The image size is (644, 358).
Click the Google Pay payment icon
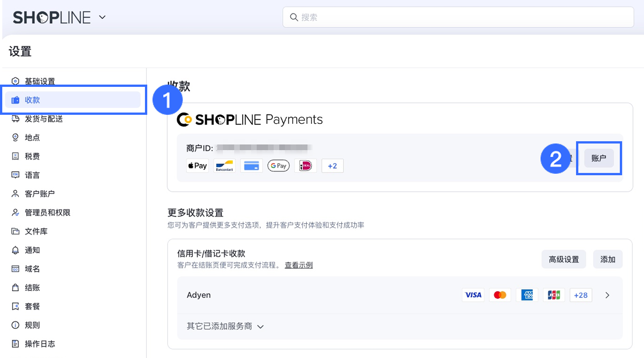click(279, 166)
